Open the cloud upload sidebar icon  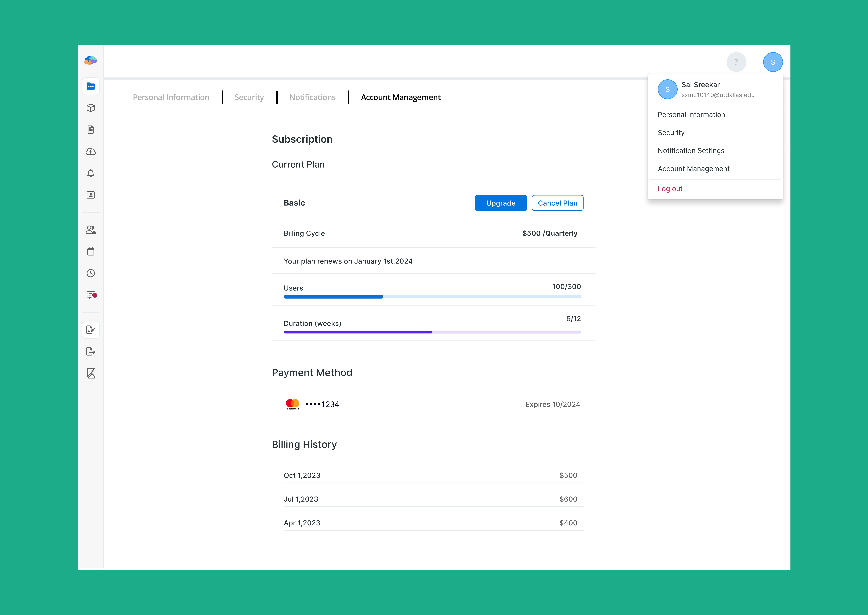[91, 152]
